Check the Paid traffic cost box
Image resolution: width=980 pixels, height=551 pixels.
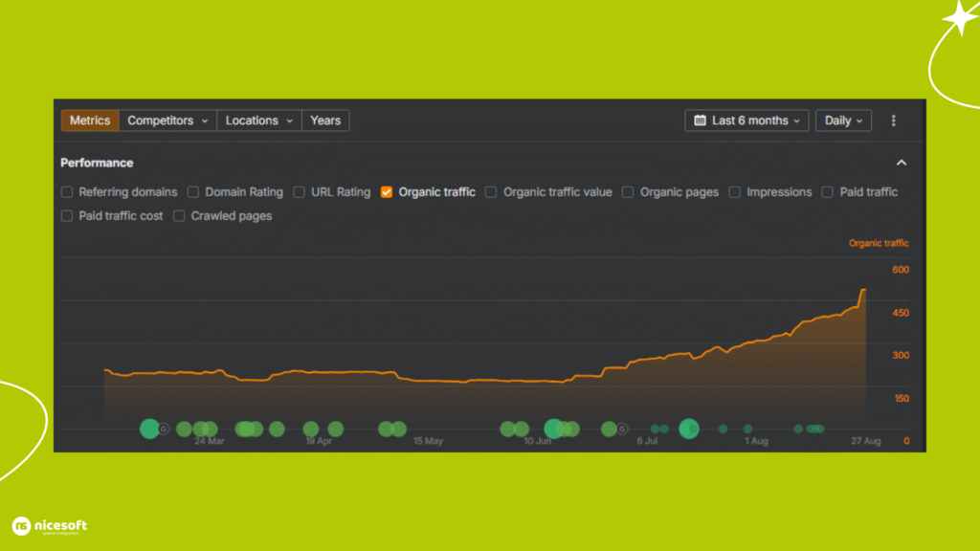tap(67, 215)
